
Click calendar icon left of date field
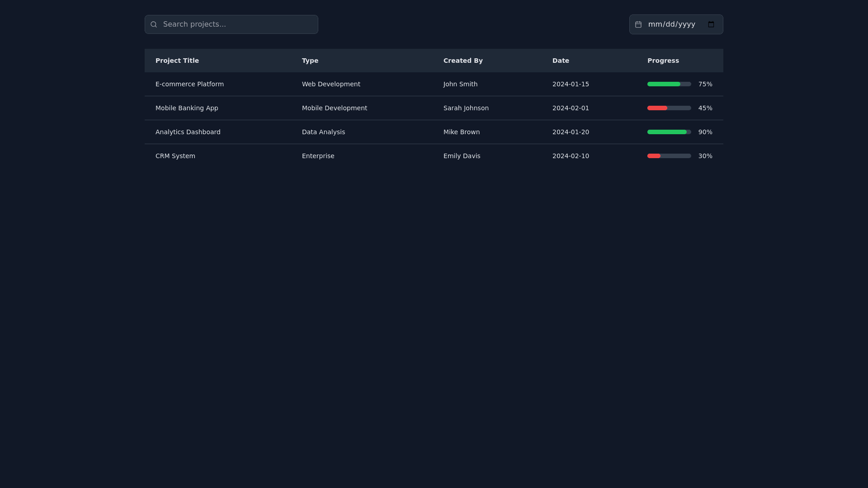click(x=638, y=24)
